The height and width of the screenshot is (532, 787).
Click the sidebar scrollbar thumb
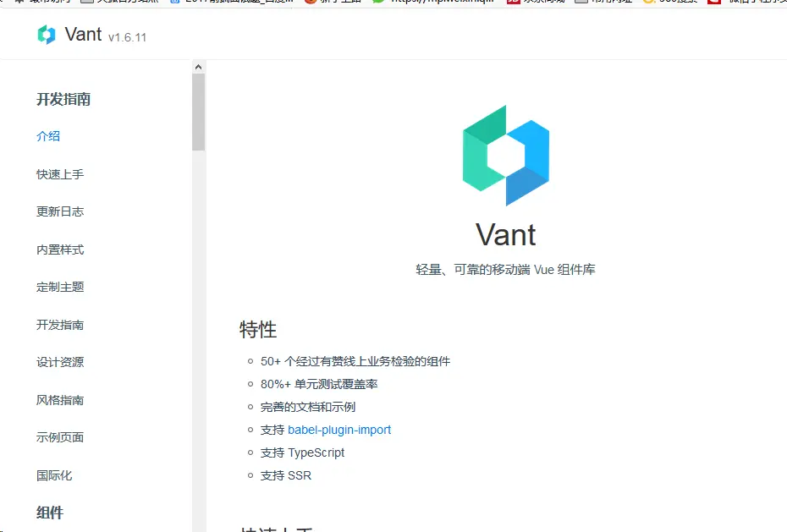point(198,112)
